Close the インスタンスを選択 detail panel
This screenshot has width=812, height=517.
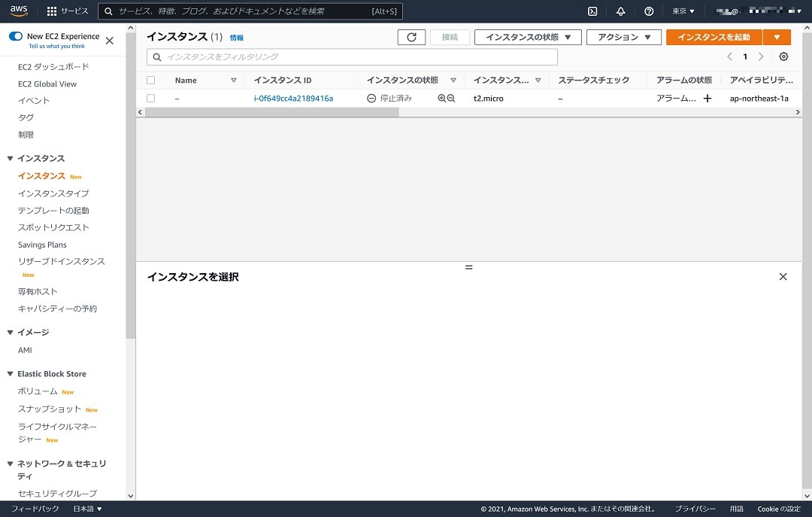coord(783,276)
